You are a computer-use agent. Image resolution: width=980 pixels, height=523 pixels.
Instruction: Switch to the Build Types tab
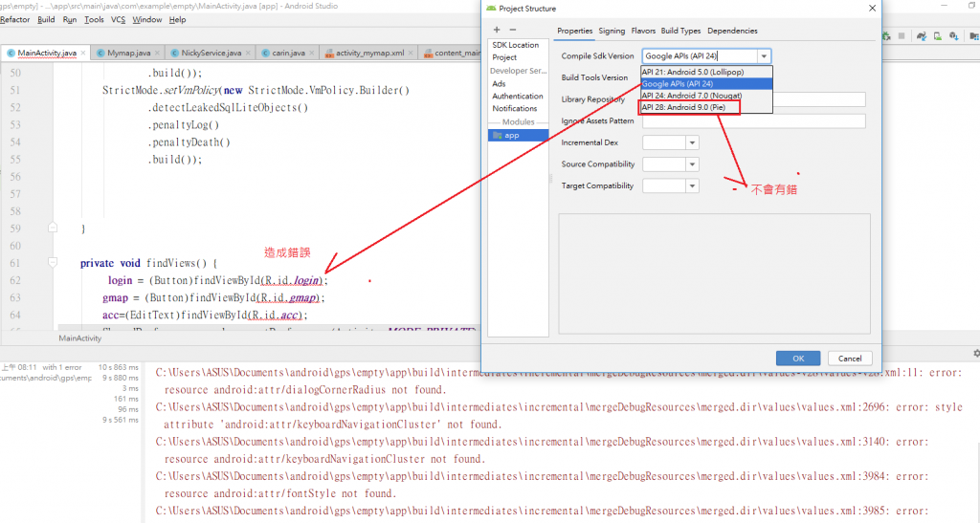coord(680,31)
